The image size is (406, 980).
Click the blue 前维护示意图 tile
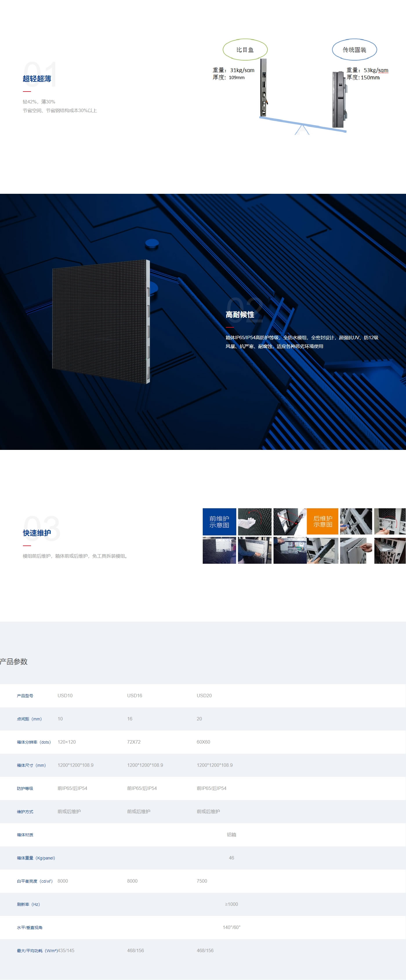pyautogui.click(x=219, y=522)
